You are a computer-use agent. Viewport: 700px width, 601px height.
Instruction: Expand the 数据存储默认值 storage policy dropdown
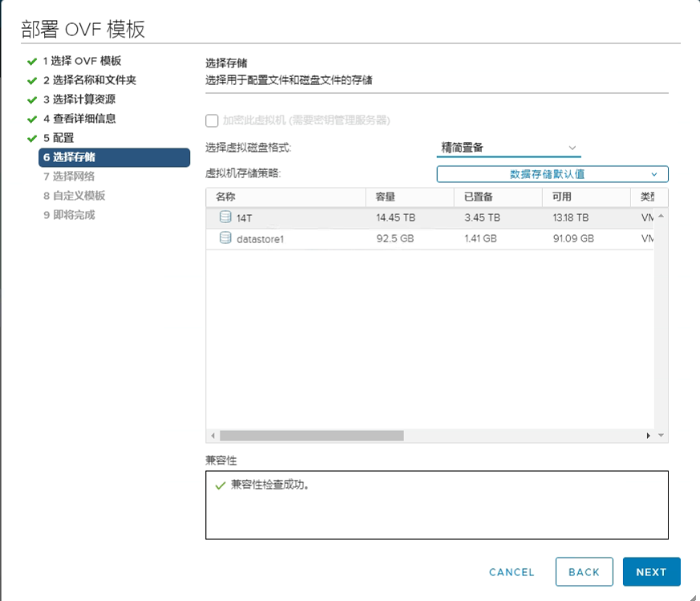pyautogui.click(x=552, y=174)
